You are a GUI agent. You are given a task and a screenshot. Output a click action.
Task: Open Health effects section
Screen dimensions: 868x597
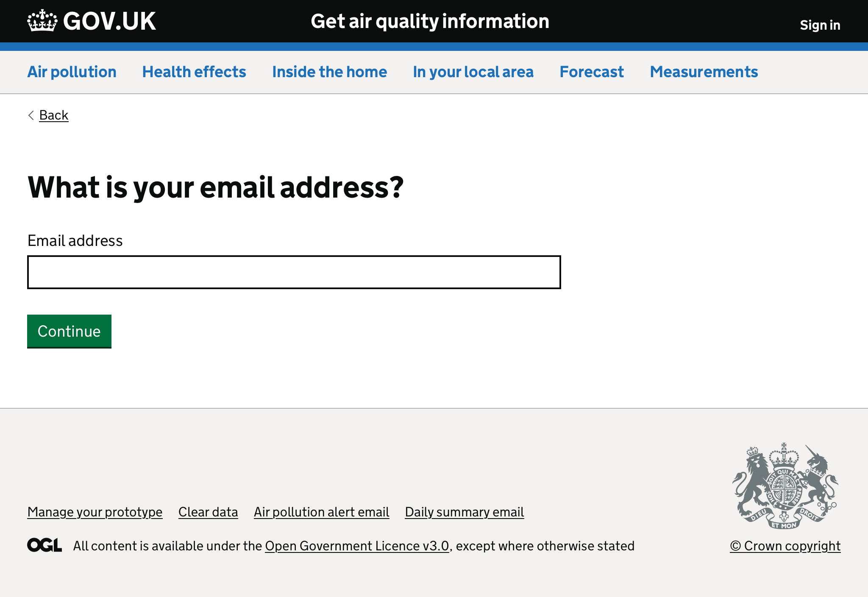(194, 72)
